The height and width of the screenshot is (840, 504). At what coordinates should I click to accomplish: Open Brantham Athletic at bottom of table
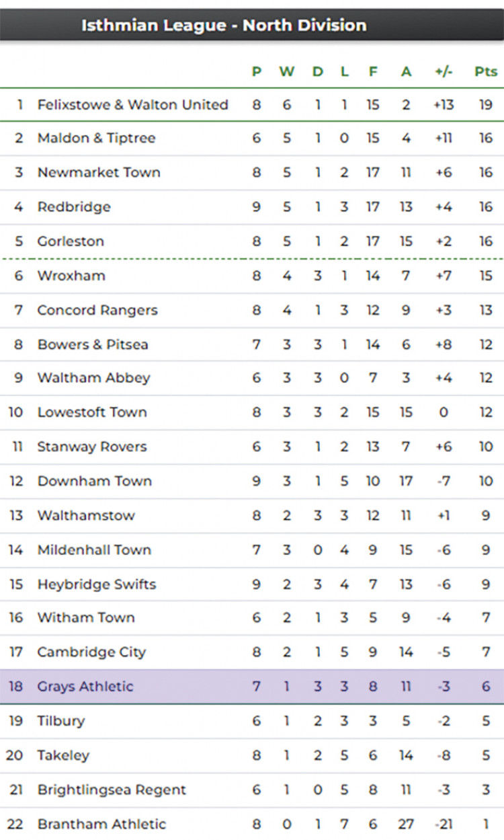point(101,824)
